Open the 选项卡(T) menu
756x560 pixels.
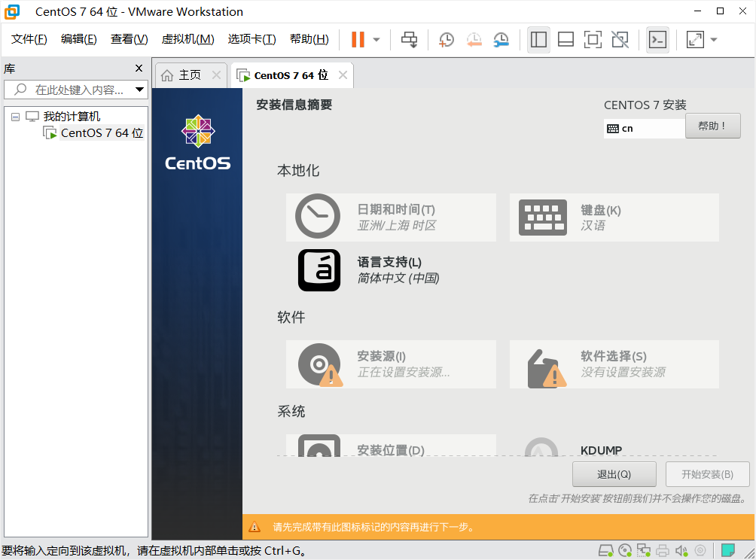point(251,39)
